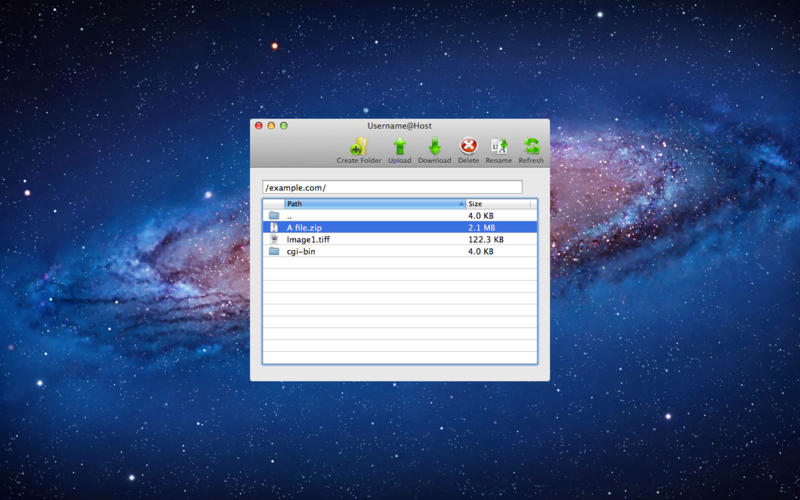Click the folder icon beside cgi-bin
This screenshot has width=800, height=500.
coord(274,252)
